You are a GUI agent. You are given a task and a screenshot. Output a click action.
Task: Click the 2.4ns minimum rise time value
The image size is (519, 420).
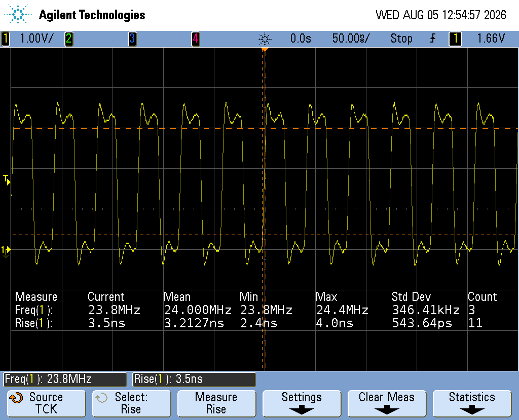click(x=258, y=323)
